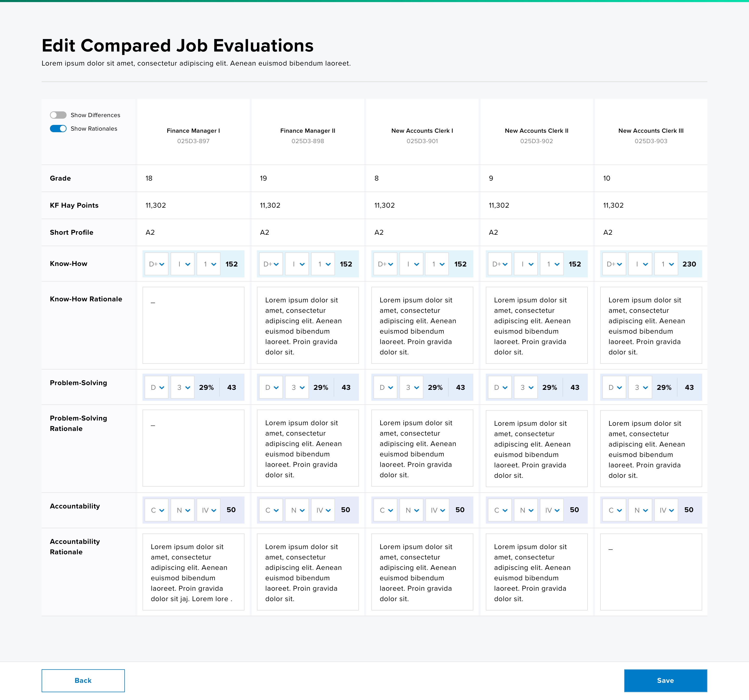Open Finance Manager I Accountability IV dropdown
This screenshot has height=700, width=749.
pyautogui.click(x=208, y=510)
